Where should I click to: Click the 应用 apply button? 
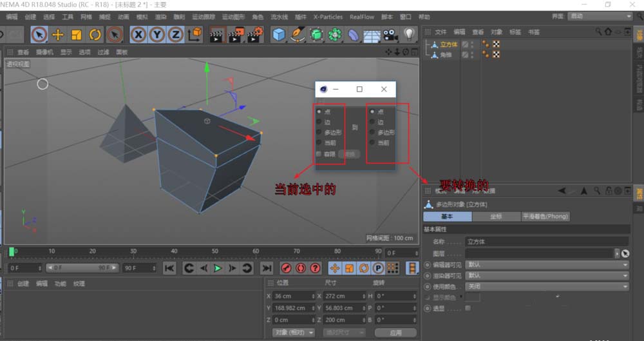click(x=395, y=333)
